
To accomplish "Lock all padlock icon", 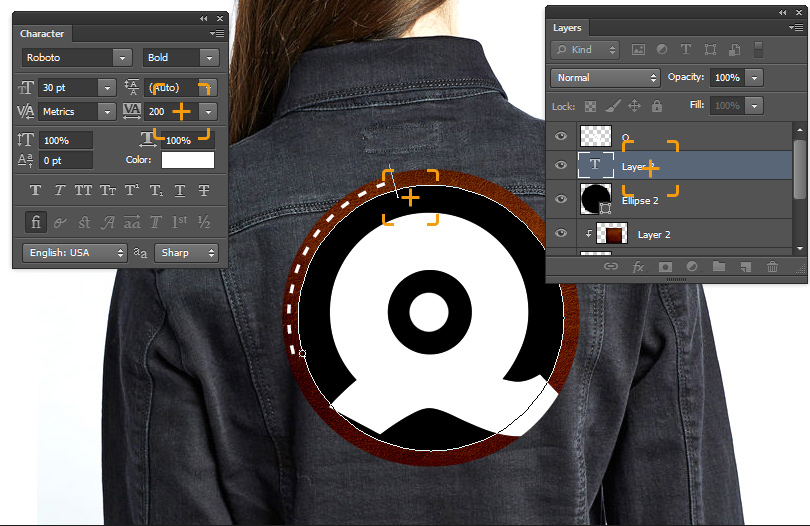I will pyautogui.click(x=657, y=106).
